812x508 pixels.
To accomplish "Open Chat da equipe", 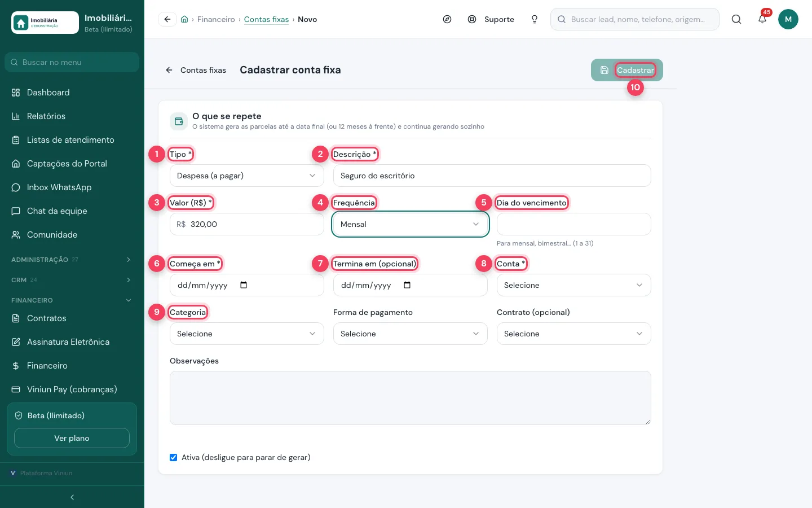I will [x=72, y=211].
